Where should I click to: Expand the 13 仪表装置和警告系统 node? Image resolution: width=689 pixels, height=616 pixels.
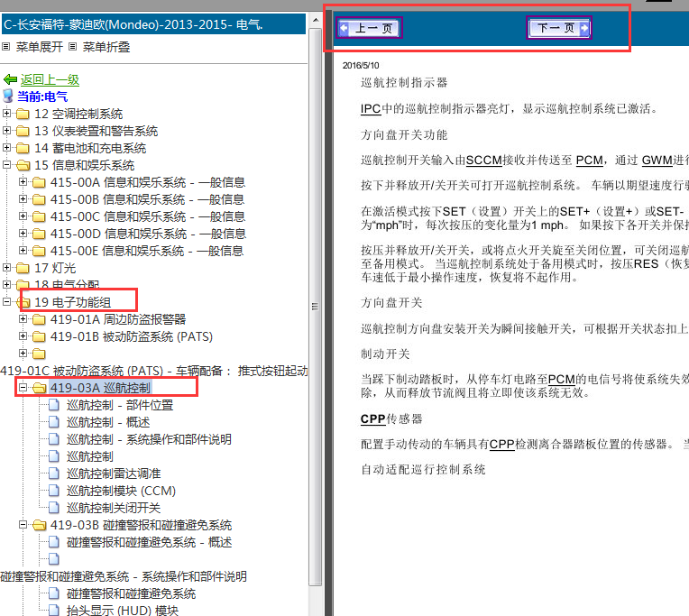[x=6, y=131]
